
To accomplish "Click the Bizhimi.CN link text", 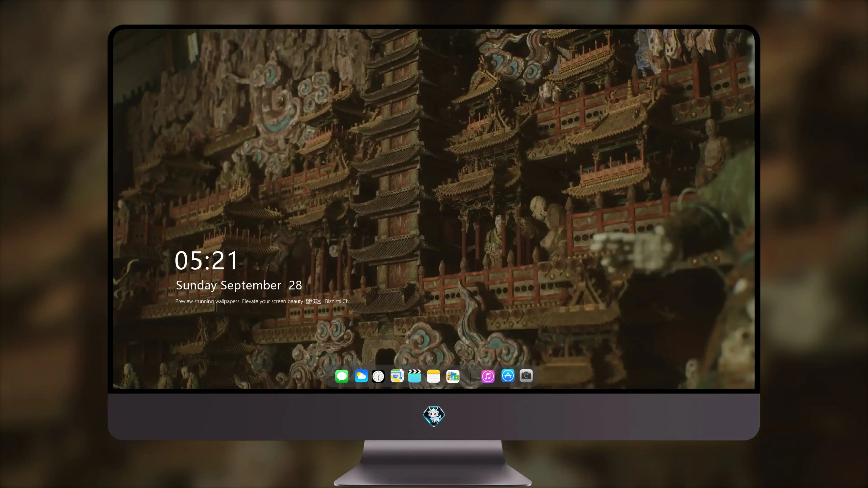I will [x=337, y=301].
